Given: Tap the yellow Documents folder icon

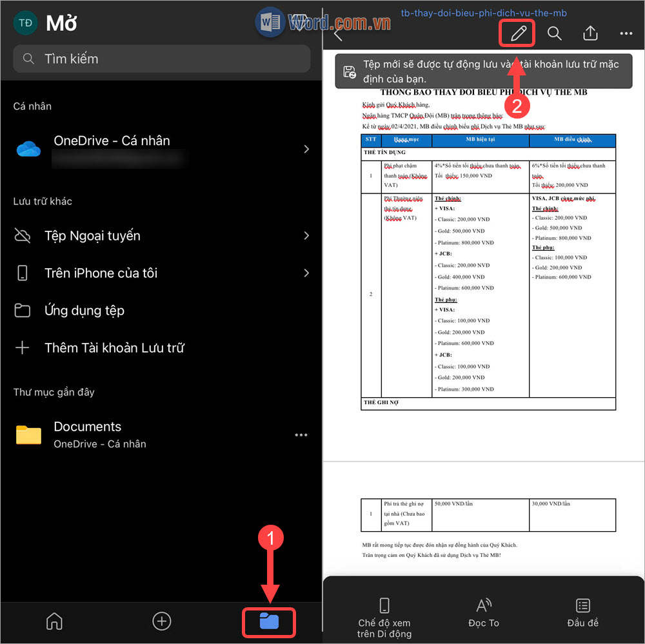Looking at the screenshot, I should 28,435.
